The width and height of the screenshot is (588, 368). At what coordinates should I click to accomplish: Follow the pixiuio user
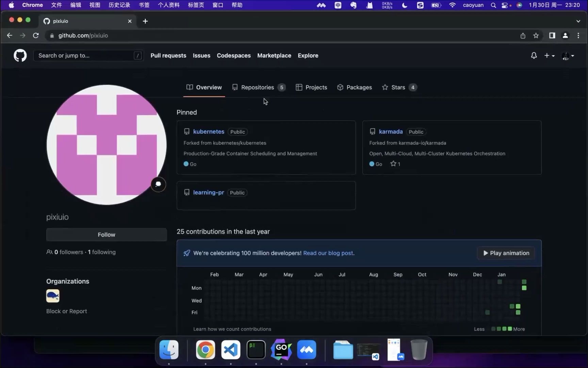coord(107,235)
